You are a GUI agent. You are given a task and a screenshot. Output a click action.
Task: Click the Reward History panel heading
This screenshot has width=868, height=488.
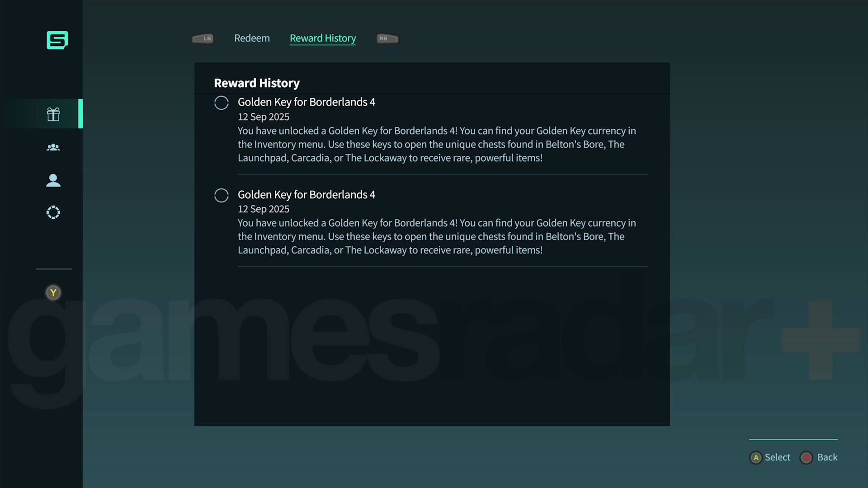(x=257, y=83)
